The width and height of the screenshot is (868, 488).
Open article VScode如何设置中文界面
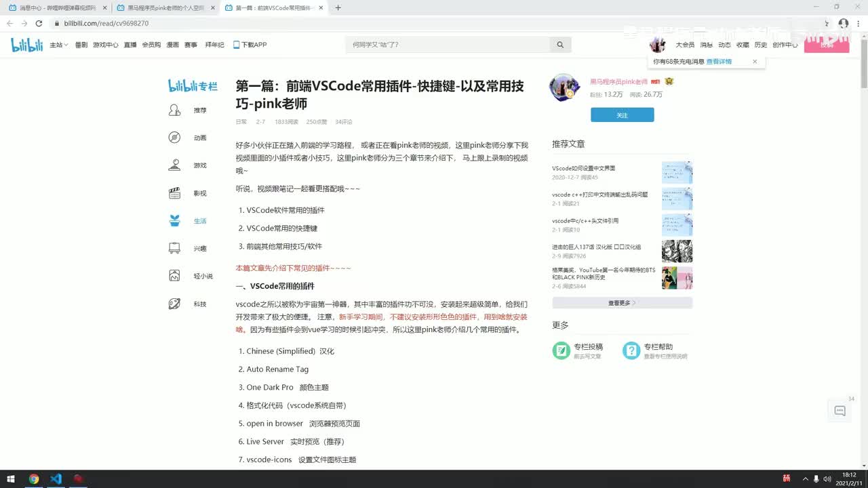point(583,168)
